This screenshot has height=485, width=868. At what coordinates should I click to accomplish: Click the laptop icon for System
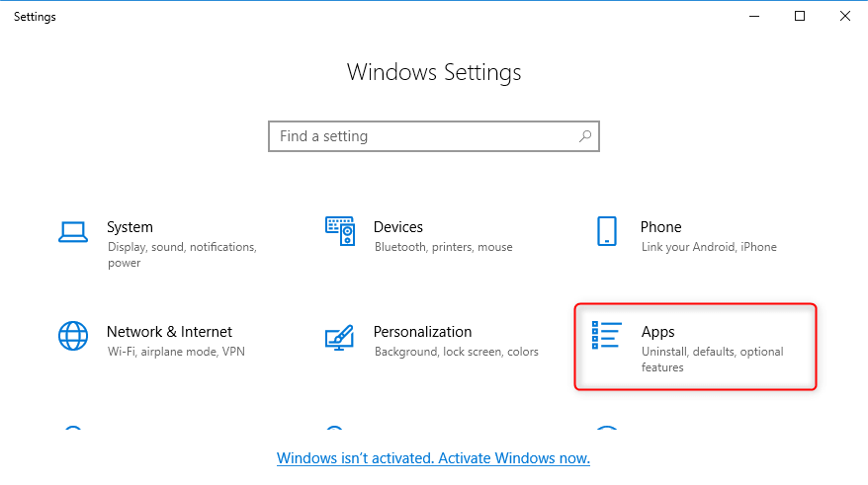(73, 231)
